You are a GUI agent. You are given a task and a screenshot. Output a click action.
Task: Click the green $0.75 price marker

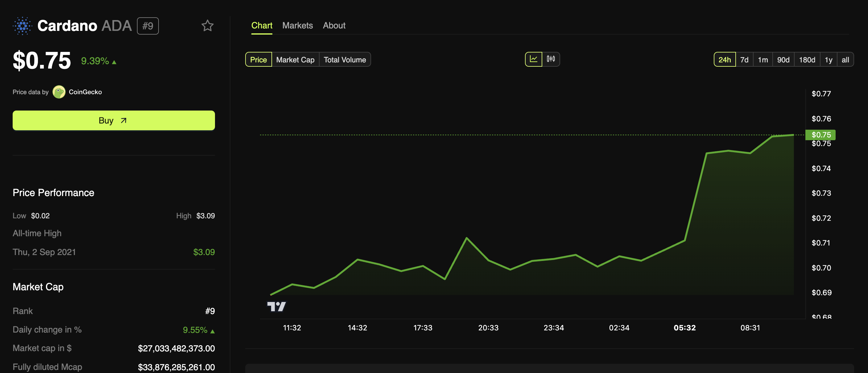pyautogui.click(x=820, y=135)
